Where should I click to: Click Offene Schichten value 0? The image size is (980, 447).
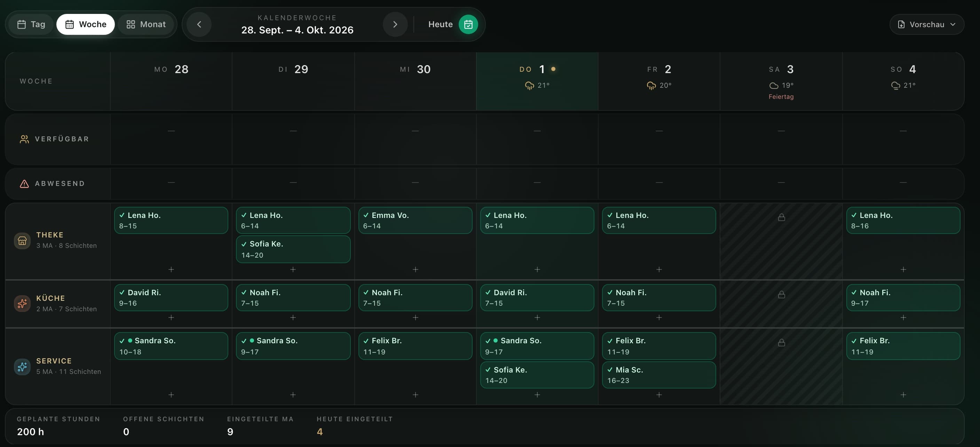pos(126,432)
